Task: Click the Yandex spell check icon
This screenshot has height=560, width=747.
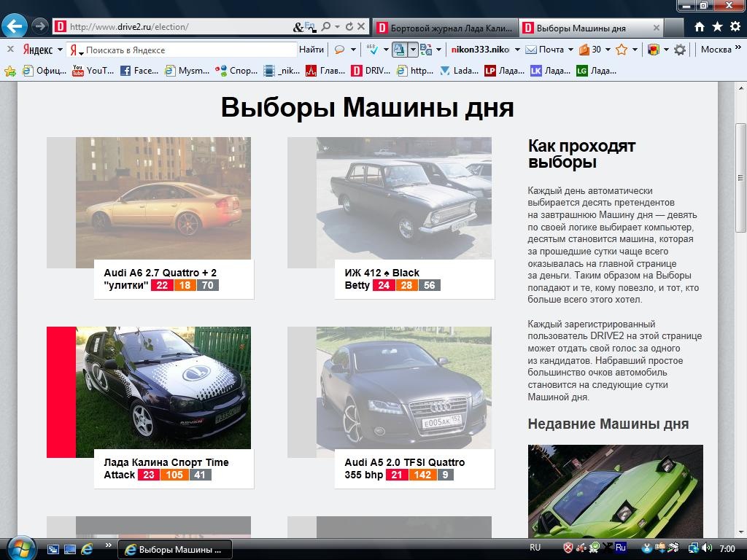Action: click(372, 50)
